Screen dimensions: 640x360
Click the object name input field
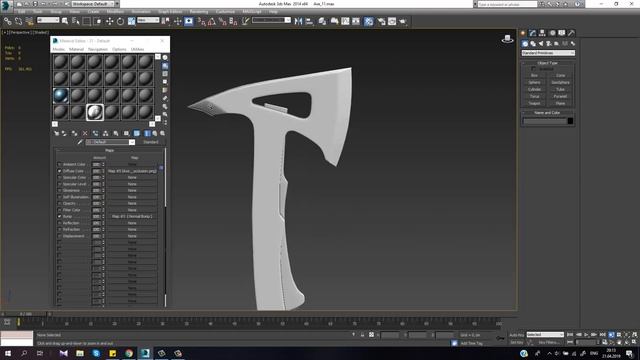(544, 121)
